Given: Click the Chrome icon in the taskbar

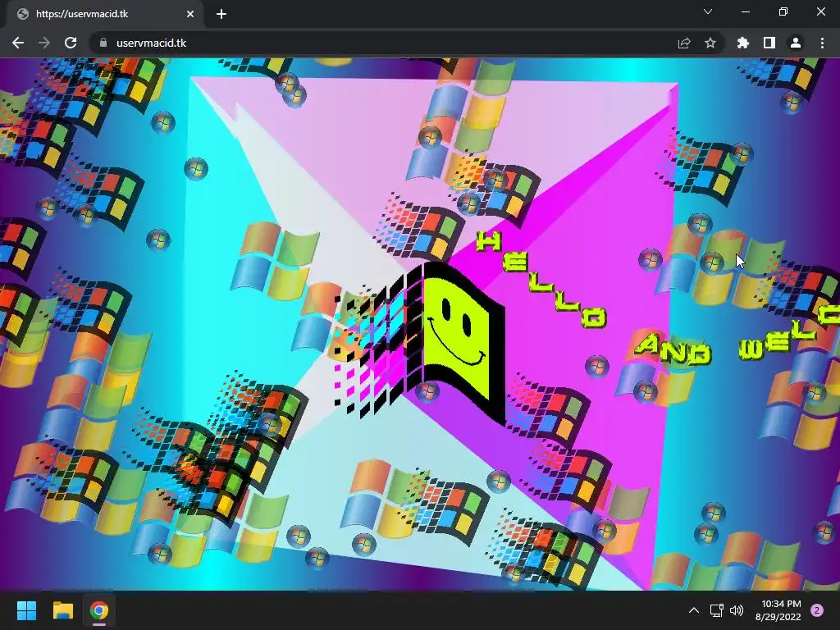Looking at the screenshot, I should click(x=98, y=610).
